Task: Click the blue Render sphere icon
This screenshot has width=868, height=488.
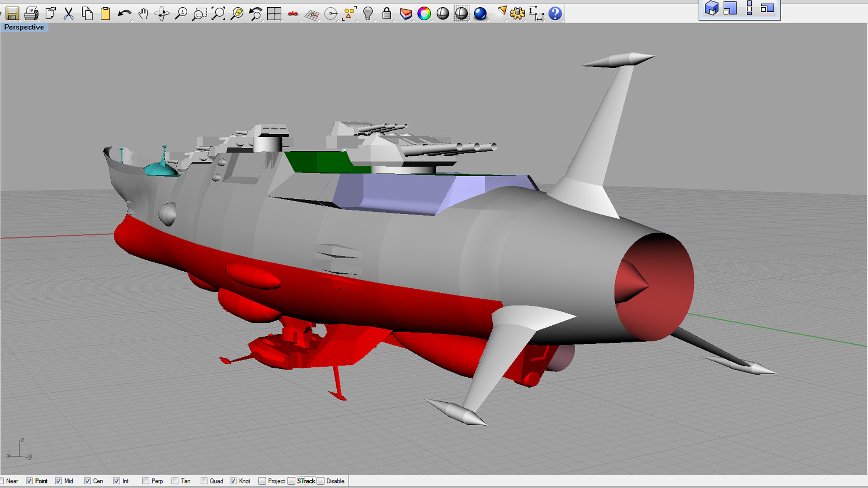Action: pos(480,14)
